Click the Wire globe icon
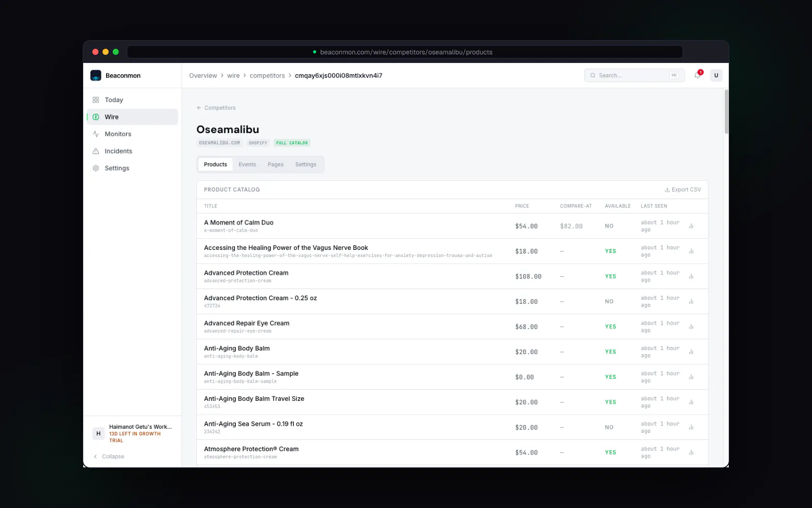This screenshot has height=508, width=812. (96, 117)
